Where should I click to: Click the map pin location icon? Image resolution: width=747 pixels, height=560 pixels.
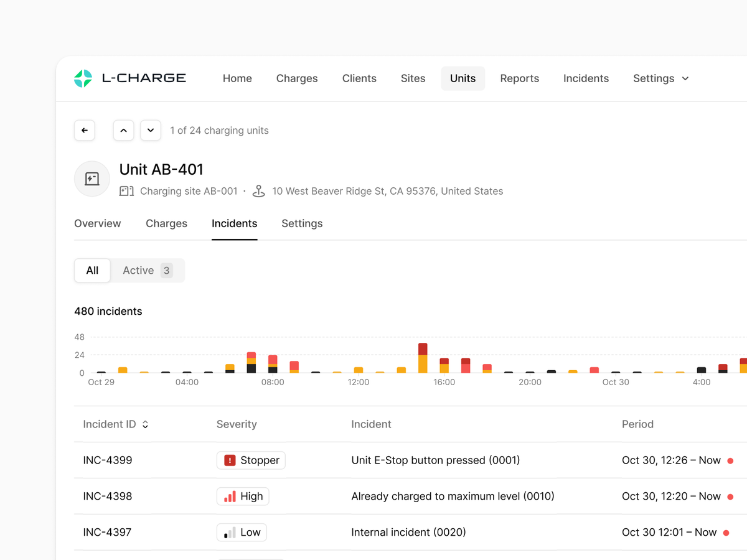point(259,191)
